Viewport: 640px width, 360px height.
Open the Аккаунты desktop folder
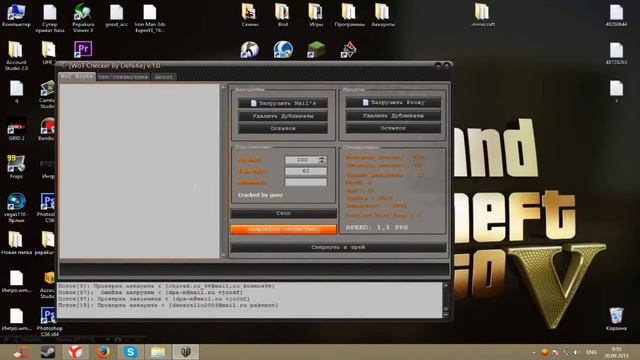[383, 16]
